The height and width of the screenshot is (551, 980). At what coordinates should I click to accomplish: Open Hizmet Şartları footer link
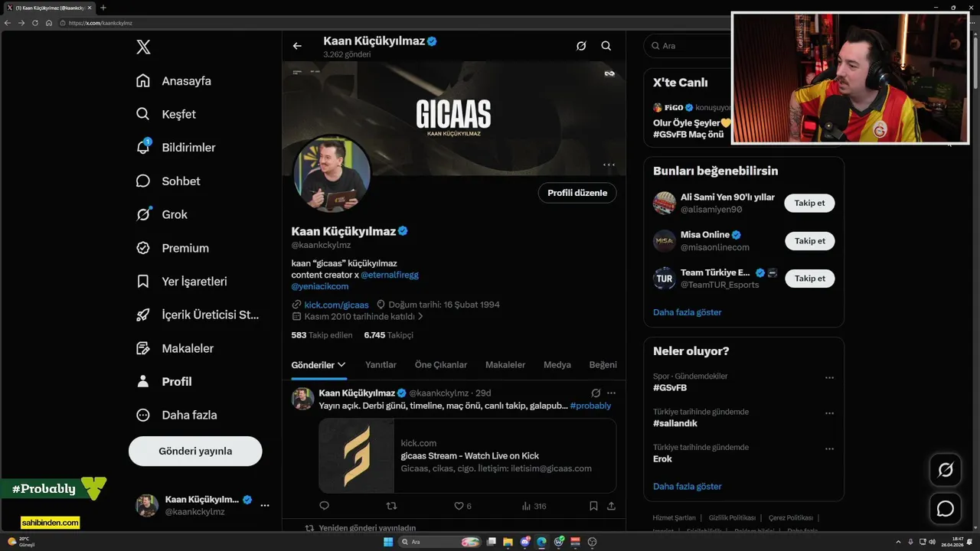[674, 518]
